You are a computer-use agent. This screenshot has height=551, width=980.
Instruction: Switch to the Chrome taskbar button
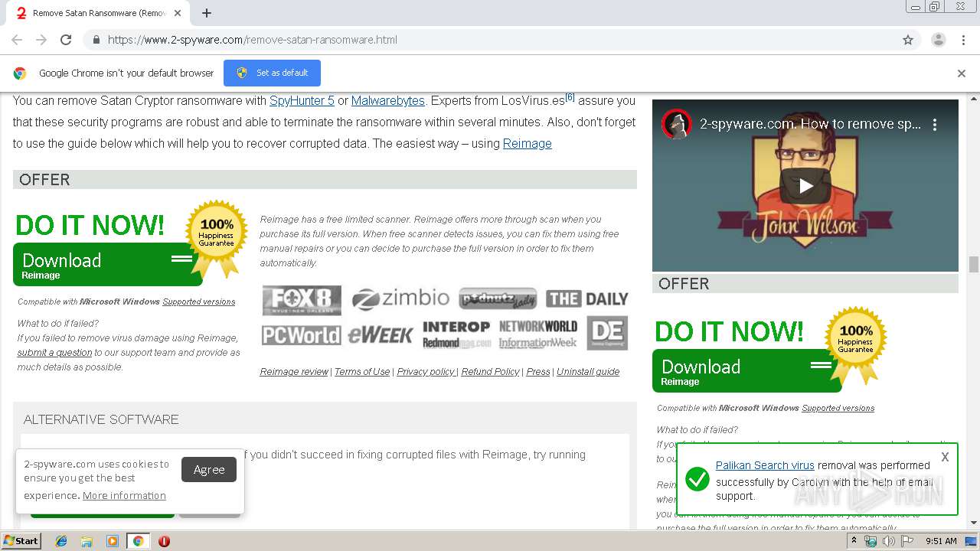click(138, 541)
